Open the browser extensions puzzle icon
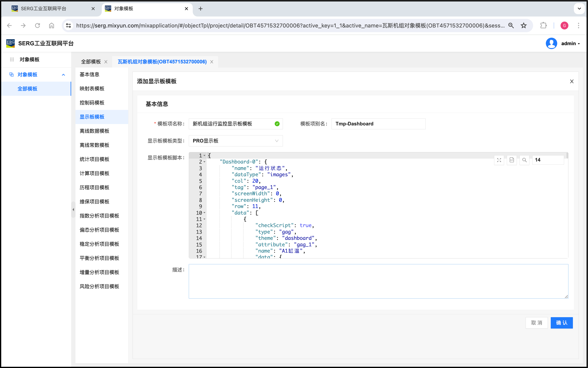588x368 pixels. click(543, 26)
